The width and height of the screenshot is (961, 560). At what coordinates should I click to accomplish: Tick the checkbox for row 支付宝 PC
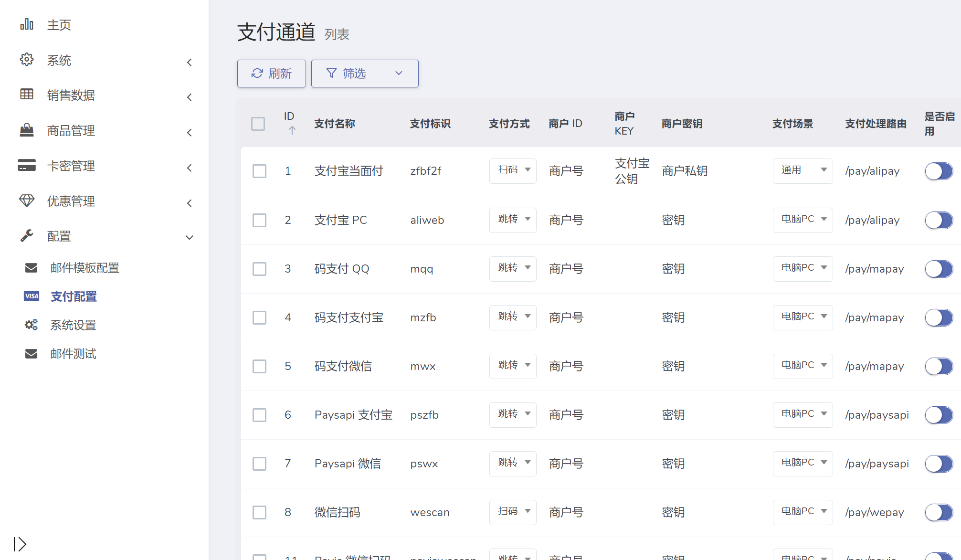click(x=259, y=220)
